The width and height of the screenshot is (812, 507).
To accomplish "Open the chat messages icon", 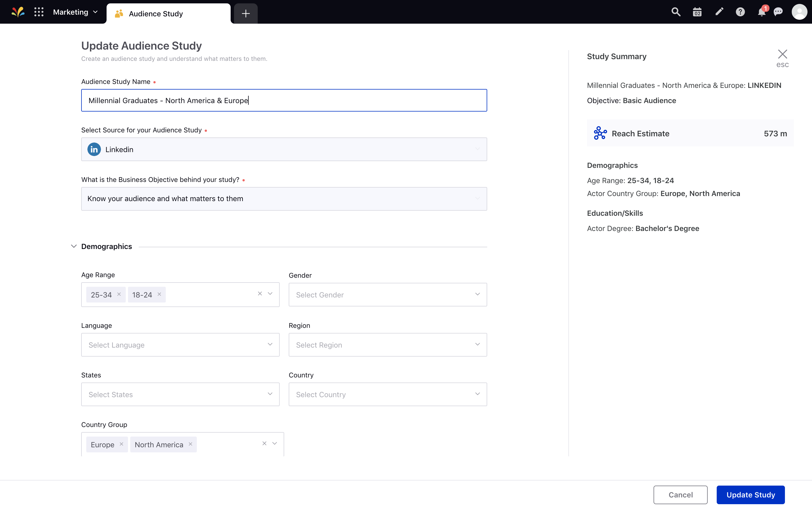I will 778,12.
